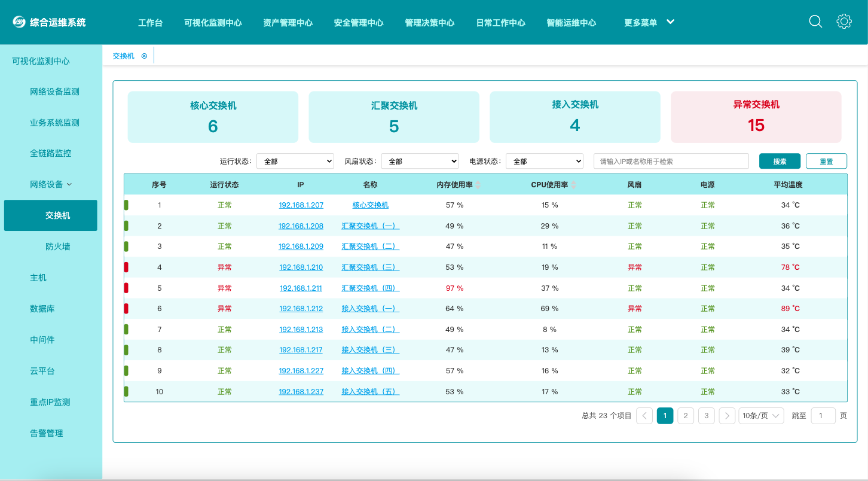The image size is (868, 481).
Task: Open IP link 192.168.1.207
Action: pos(301,205)
